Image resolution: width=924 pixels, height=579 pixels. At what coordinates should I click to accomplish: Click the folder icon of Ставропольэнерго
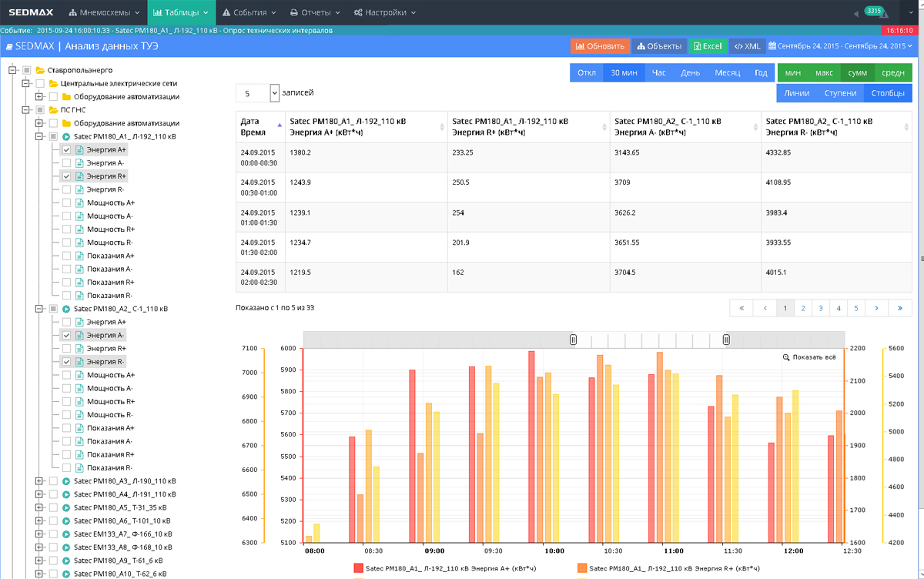(40, 70)
